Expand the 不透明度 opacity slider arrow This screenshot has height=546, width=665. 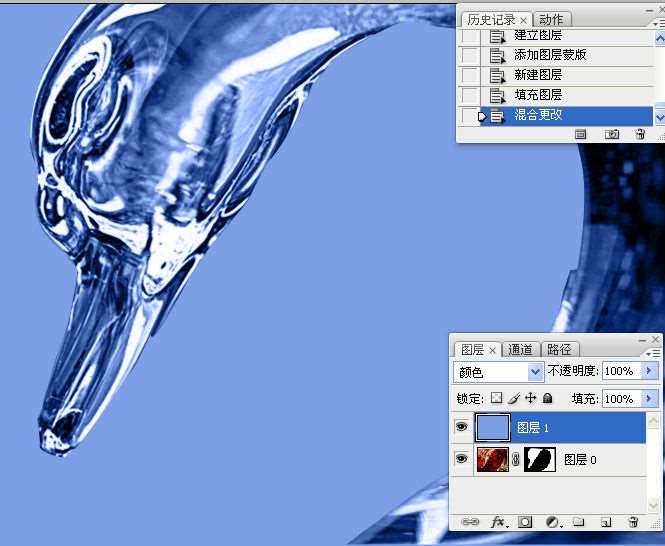[x=649, y=371]
